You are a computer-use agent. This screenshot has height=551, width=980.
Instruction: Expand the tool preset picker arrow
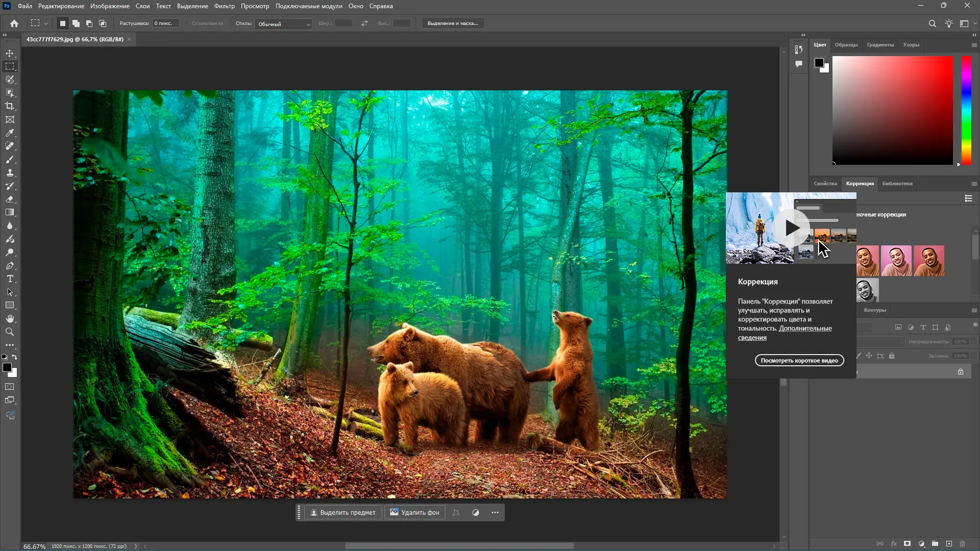click(46, 23)
